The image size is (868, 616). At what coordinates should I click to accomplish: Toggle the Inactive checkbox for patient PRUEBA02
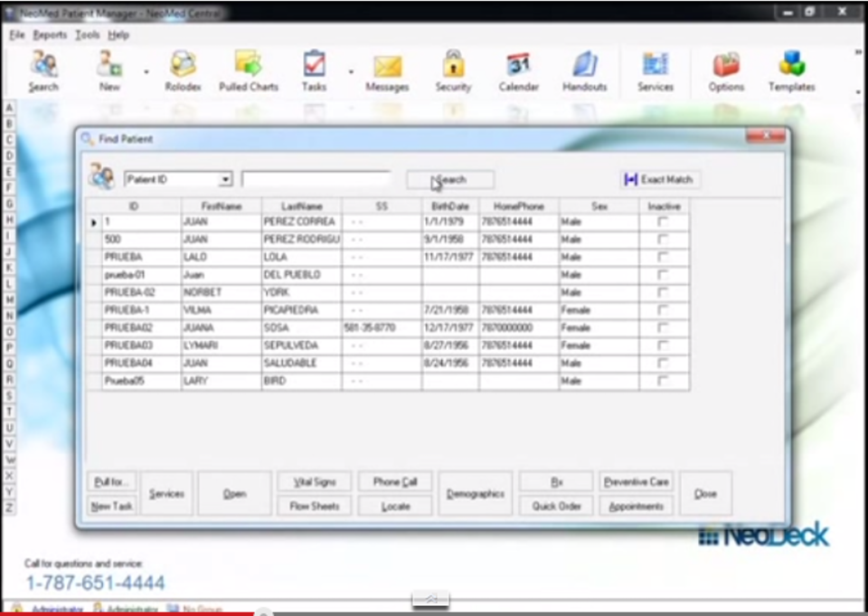(x=664, y=327)
